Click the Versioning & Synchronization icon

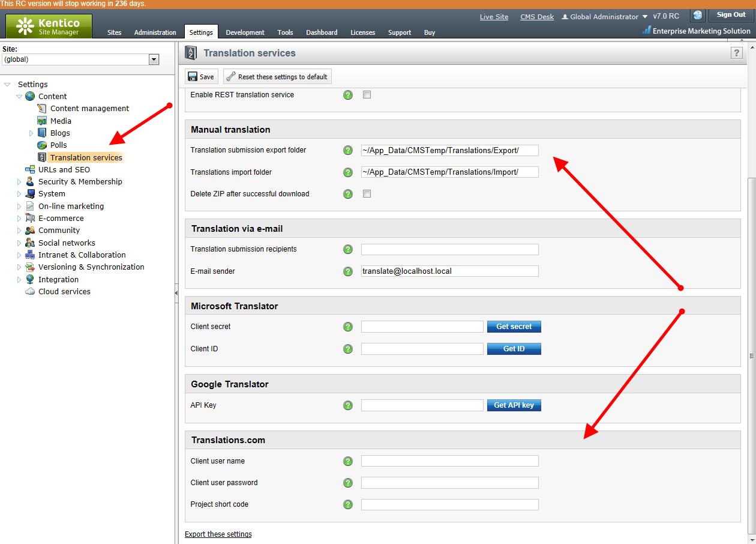30,267
